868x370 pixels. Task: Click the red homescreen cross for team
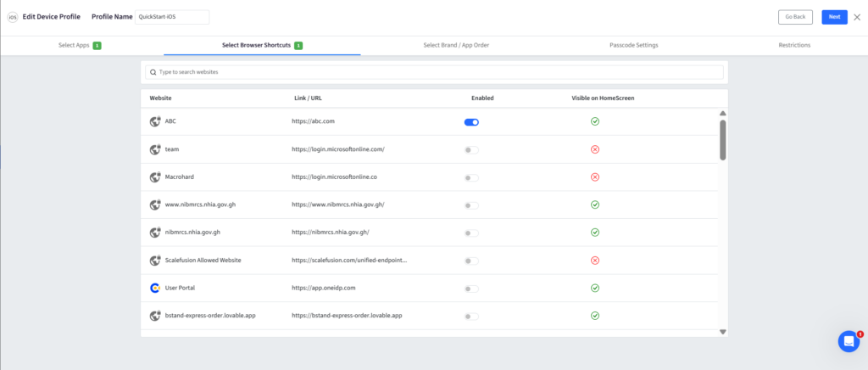pos(595,149)
